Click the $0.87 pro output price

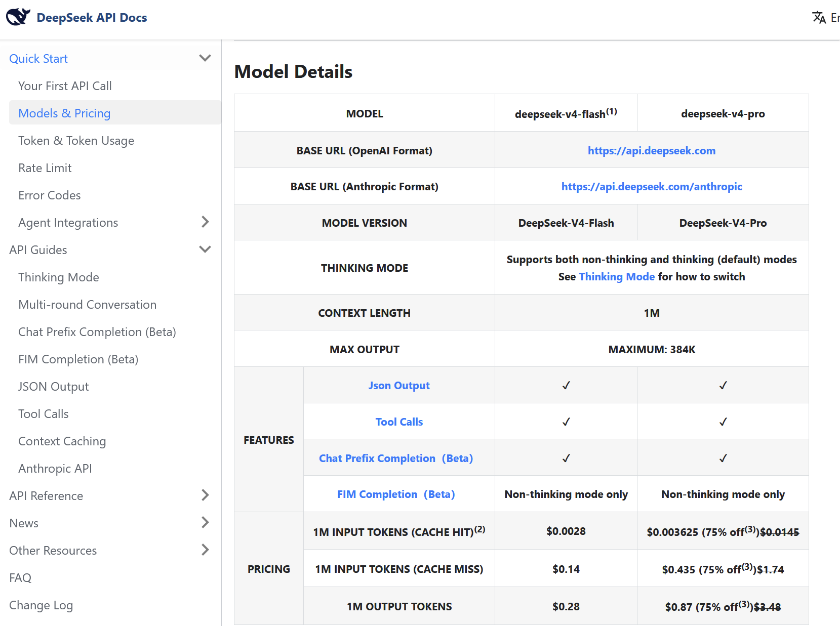coord(679,607)
